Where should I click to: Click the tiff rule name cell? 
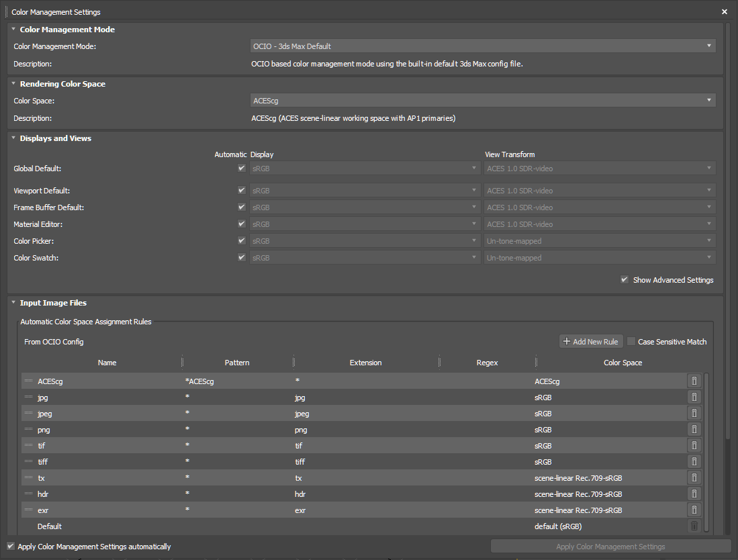pos(42,462)
